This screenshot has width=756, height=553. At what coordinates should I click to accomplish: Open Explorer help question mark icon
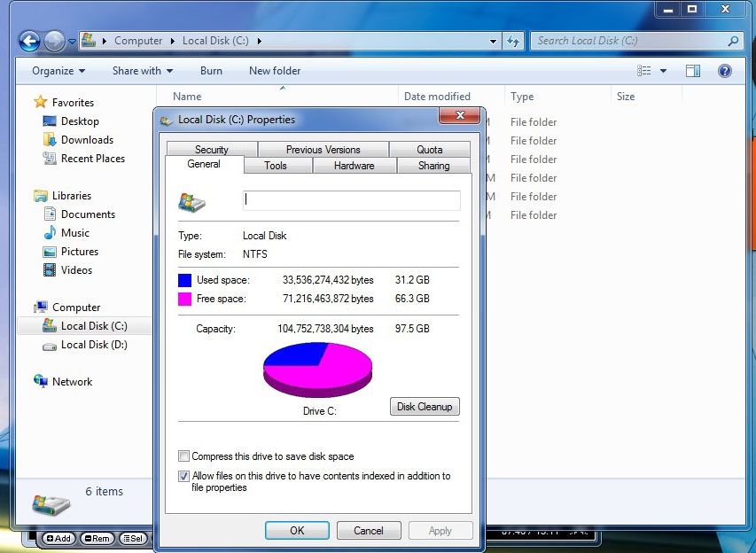(x=725, y=71)
